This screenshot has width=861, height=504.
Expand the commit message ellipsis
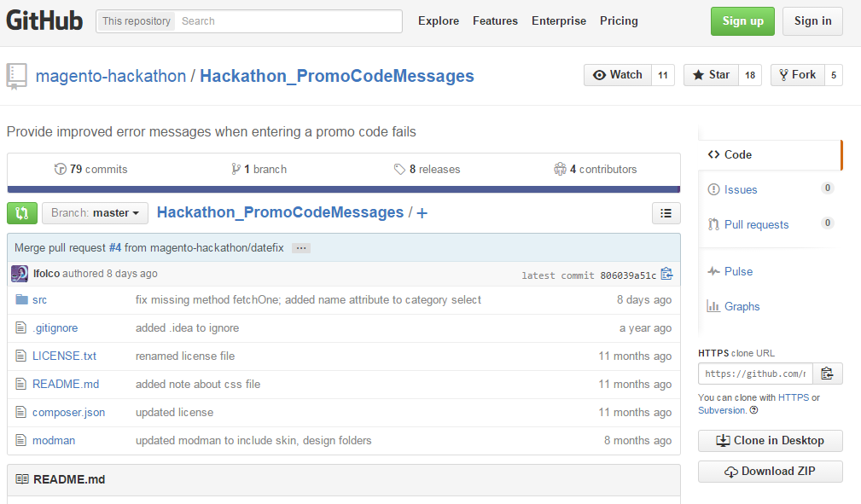(x=301, y=248)
